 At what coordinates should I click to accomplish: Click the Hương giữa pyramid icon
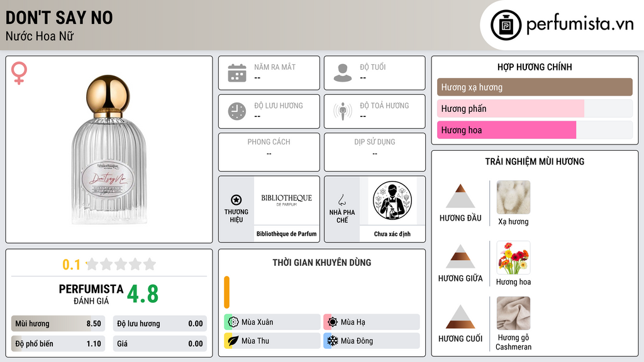460,256
